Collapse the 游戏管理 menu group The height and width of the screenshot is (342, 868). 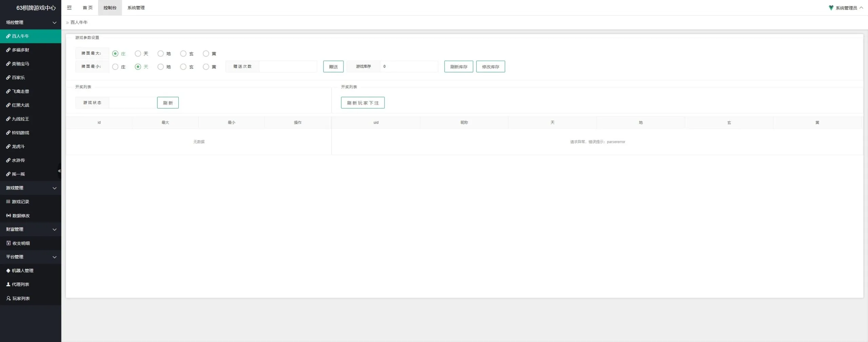(x=31, y=188)
